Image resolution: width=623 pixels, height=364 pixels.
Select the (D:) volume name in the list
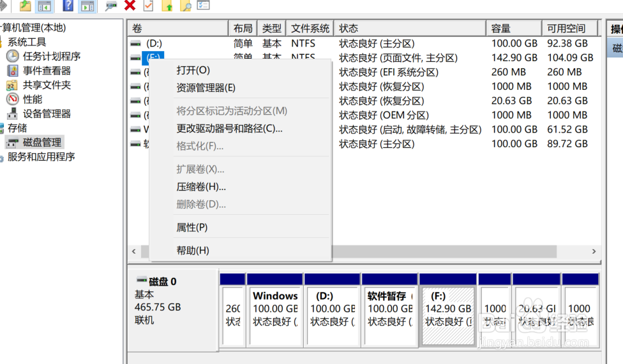(154, 43)
